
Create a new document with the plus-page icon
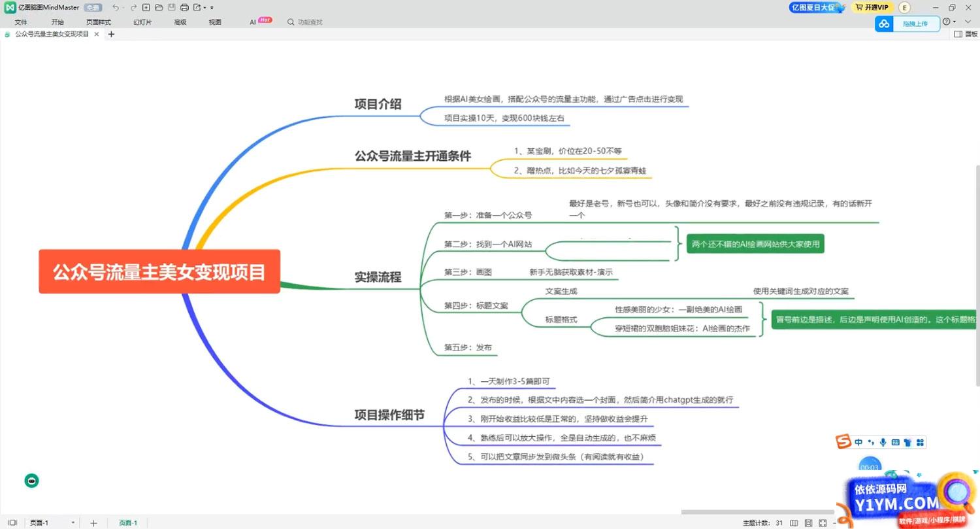[146, 8]
